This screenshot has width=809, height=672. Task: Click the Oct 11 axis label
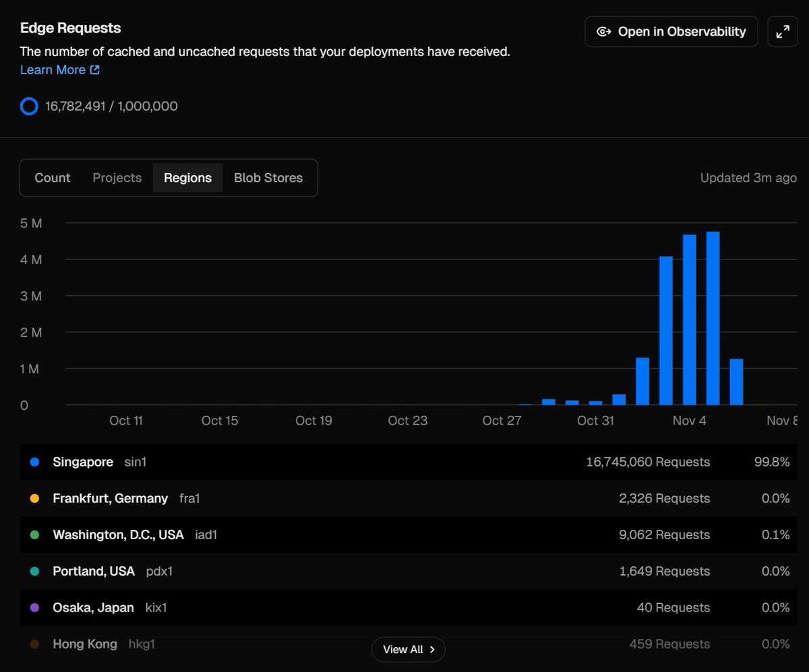coord(126,421)
